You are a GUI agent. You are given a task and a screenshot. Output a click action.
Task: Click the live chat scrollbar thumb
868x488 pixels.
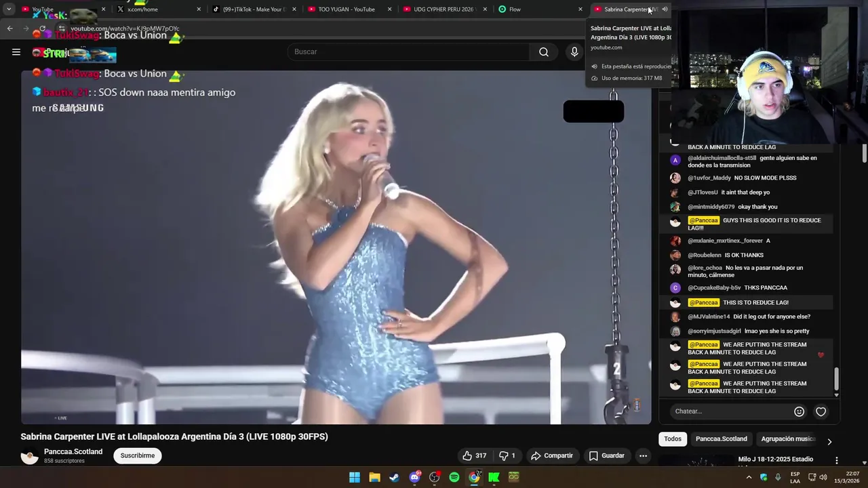tap(836, 379)
